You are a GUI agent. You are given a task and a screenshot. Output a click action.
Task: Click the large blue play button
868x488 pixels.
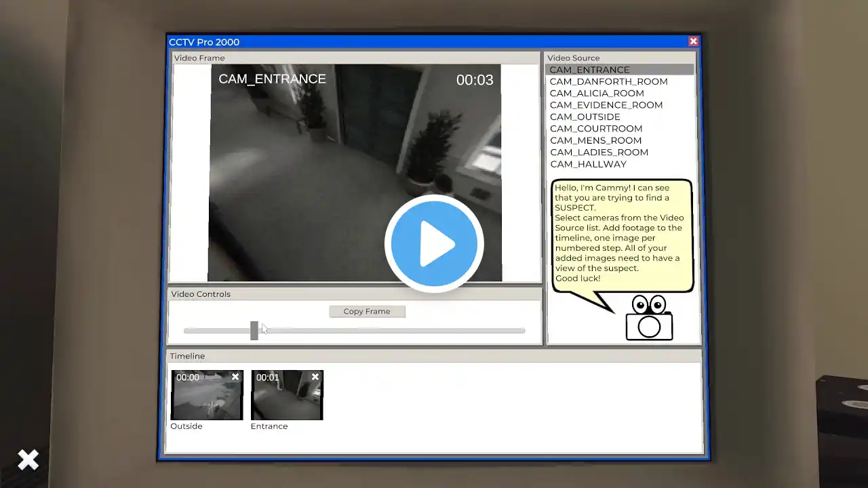(x=434, y=244)
